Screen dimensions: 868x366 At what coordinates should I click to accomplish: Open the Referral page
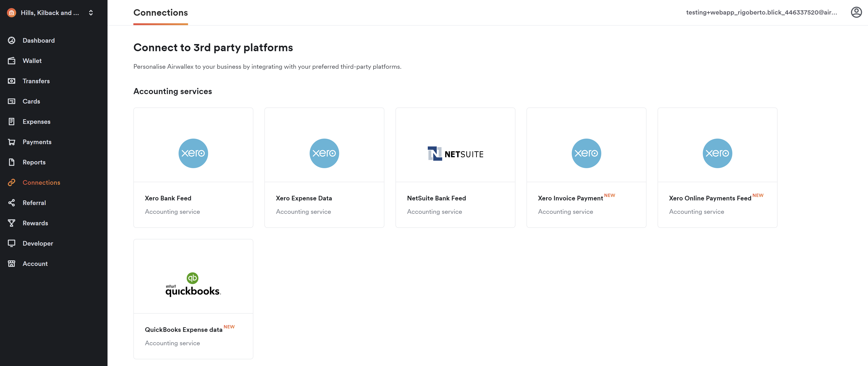click(x=34, y=203)
